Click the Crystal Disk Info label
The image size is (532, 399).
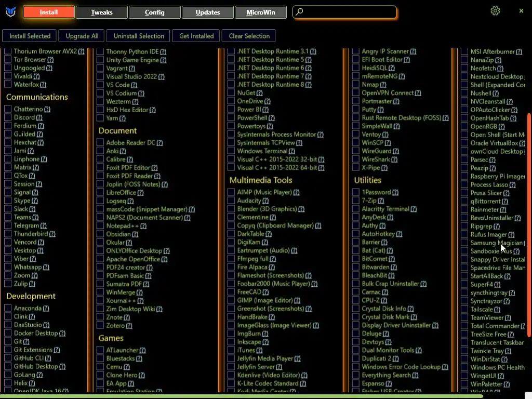384,309
